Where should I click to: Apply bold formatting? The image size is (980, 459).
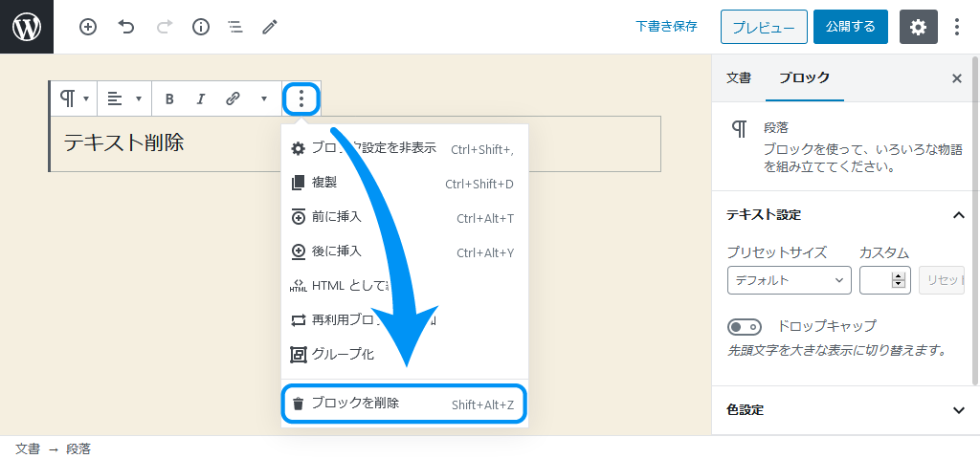pos(168,98)
